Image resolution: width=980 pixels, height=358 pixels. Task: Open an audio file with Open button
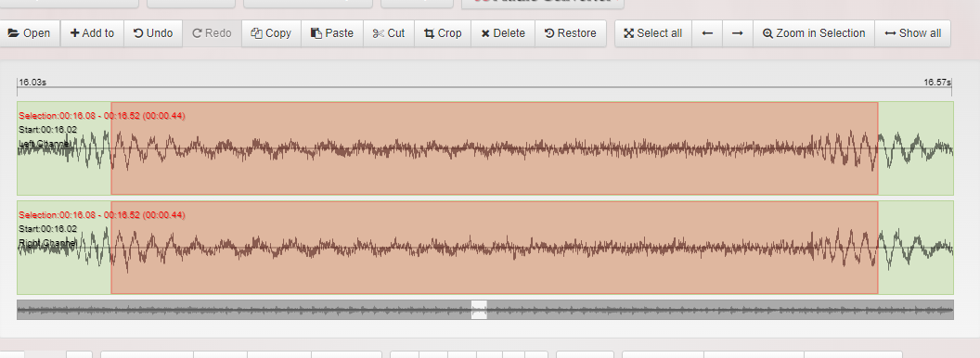pyautogui.click(x=30, y=33)
